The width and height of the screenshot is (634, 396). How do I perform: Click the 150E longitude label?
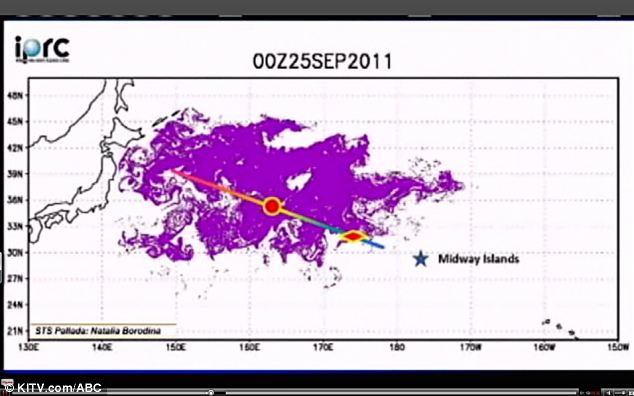[176, 347]
